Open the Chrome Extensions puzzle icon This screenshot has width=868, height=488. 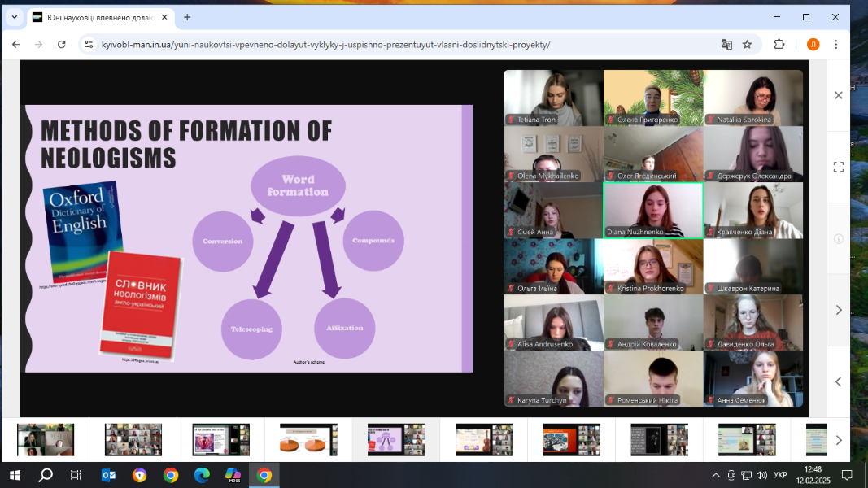(779, 44)
